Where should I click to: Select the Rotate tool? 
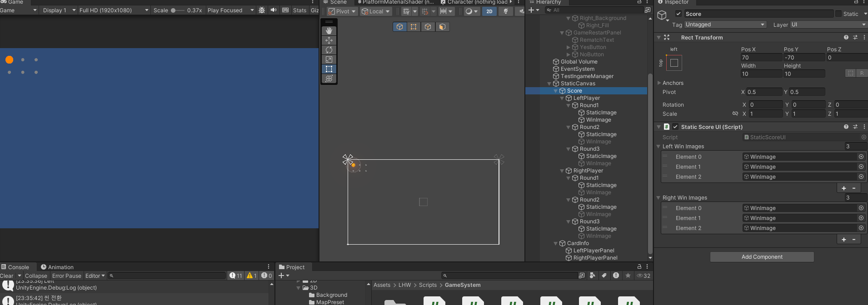tap(329, 50)
